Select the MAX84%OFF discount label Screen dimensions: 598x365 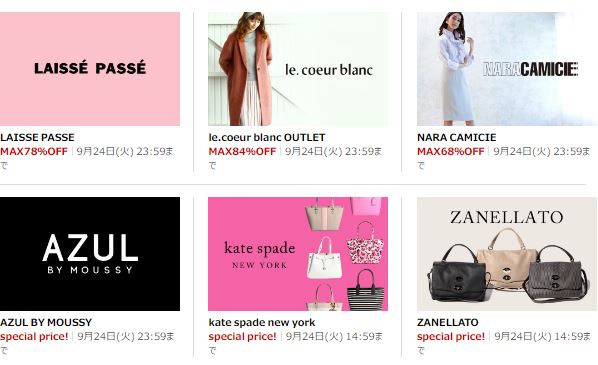242,151
